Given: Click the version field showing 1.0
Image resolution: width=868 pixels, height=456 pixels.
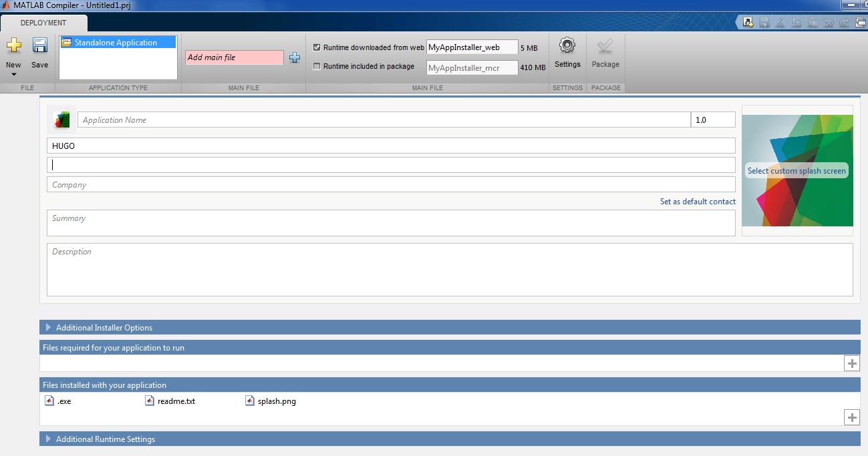Looking at the screenshot, I should [x=713, y=120].
